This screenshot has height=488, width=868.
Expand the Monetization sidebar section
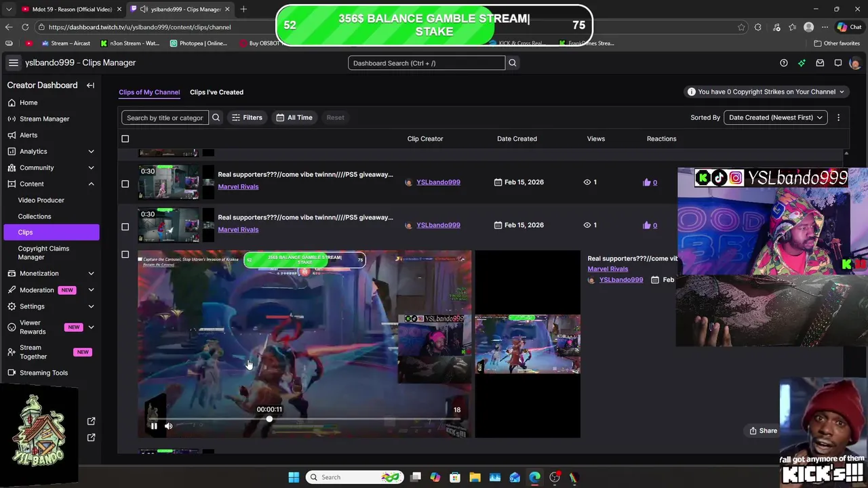[91, 273]
